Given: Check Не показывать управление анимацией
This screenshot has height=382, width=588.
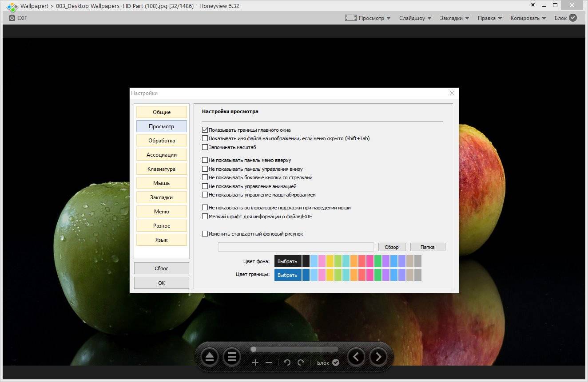Looking at the screenshot, I should point(205,186).
